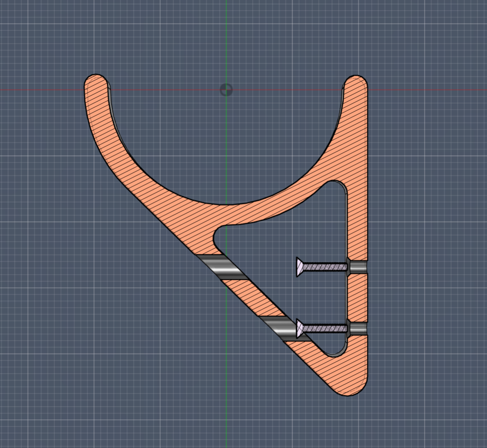This screenshot has height=448, width=487.
Task: Select the vertical back wall between mounting holes
Action: click(357, 298)
